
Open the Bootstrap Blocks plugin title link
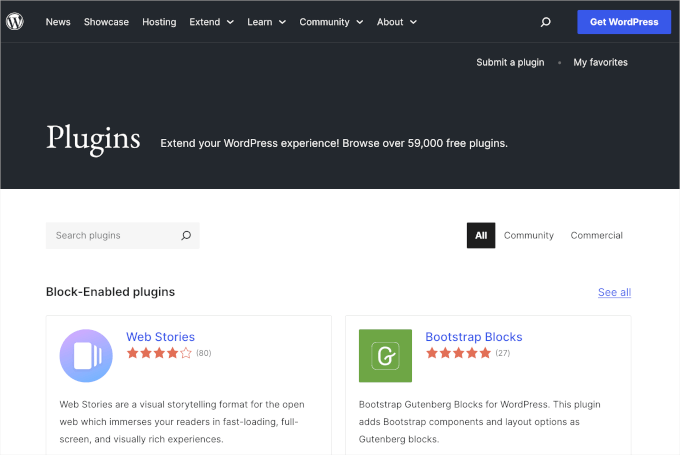474,337
